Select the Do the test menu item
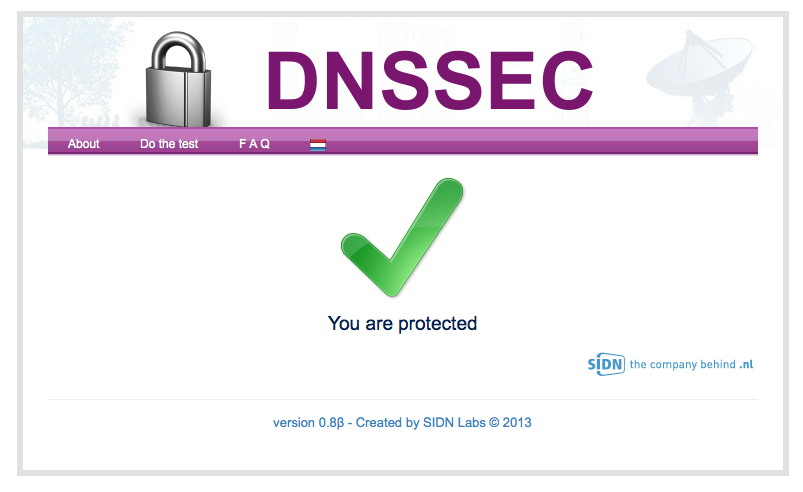Screen dimensions: 803x492 click(169, 144)
